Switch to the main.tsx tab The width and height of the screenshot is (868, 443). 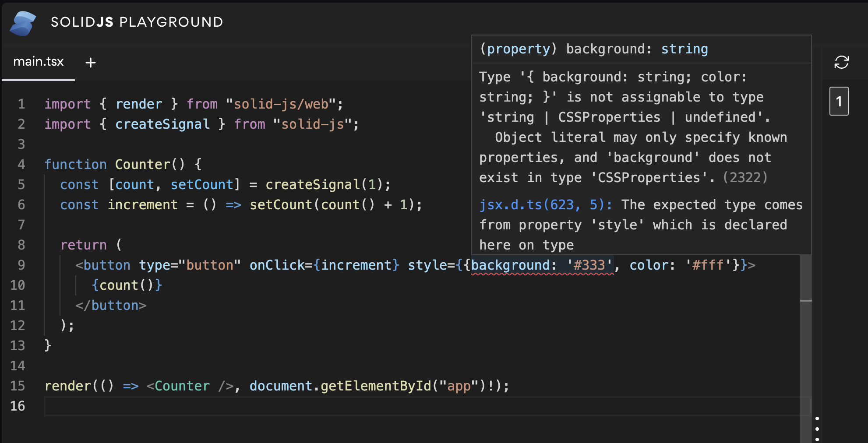coord(39,62)
